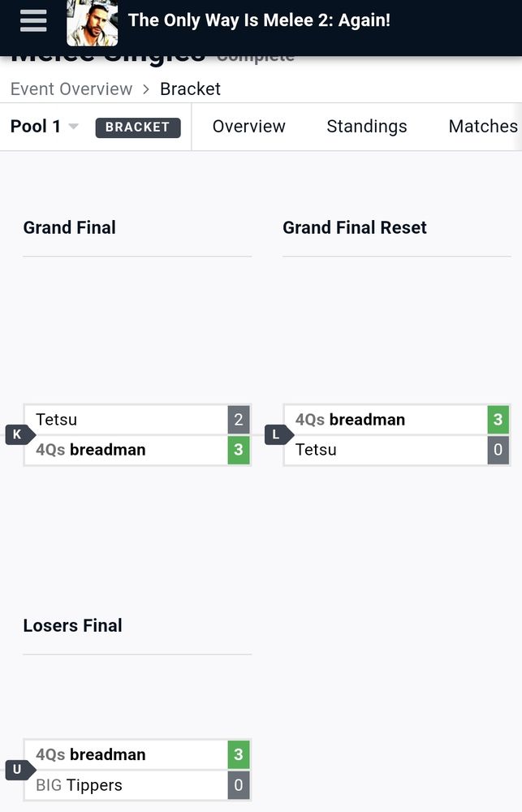The height and width of the screenshot is (812, 522).
Task: Click the green score 3 in Grand Final Reset
Action: [x=498, y=419]
